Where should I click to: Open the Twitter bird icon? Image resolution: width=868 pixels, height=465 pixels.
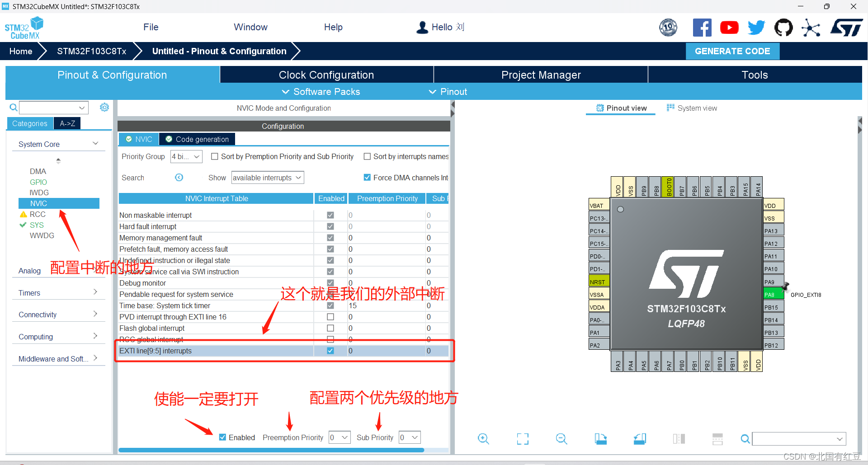coord(756,28)
